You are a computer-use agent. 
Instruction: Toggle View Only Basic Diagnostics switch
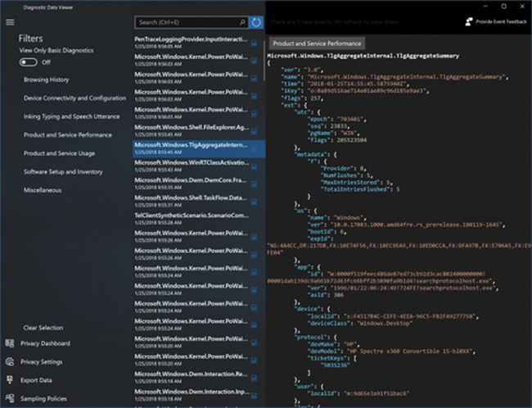pos(29,62)
